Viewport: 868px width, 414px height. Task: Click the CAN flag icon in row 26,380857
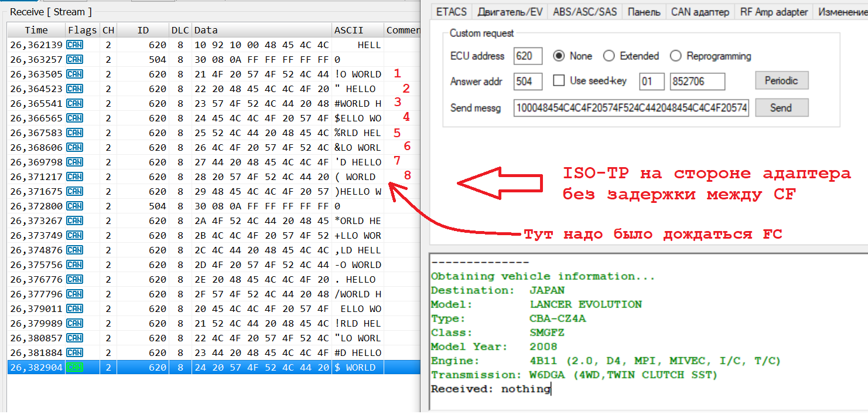coord(75,338)
